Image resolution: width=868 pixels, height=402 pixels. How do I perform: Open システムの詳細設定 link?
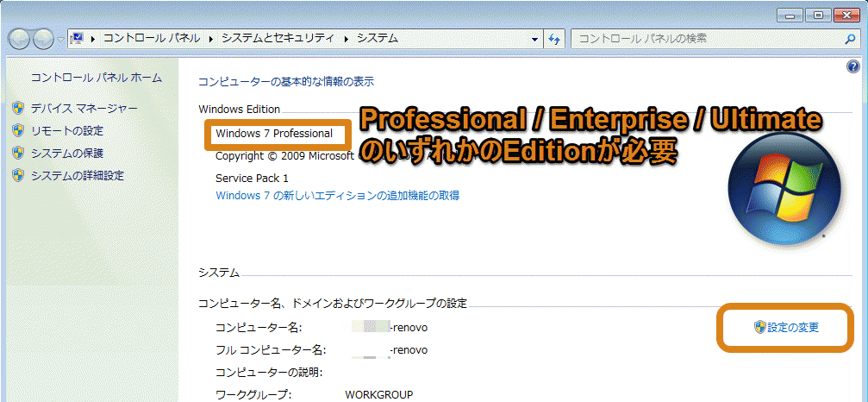(78, 175)
